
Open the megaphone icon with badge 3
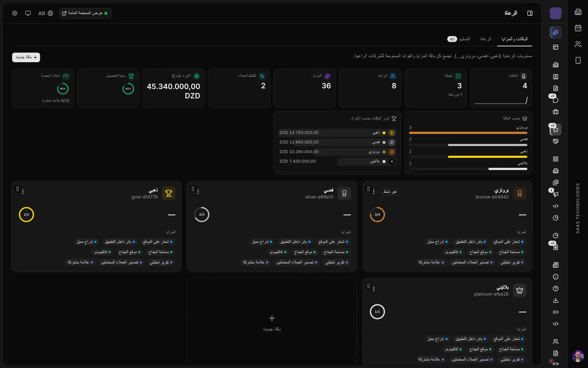555,194
